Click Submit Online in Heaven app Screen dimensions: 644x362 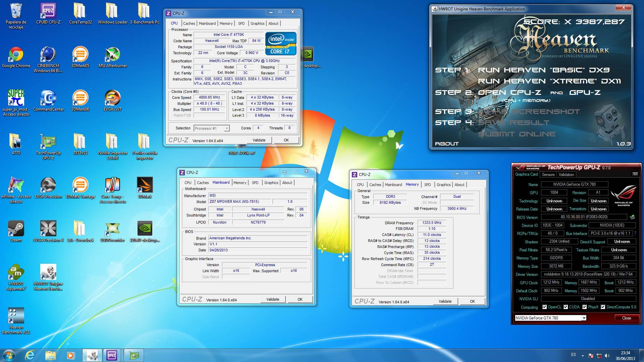click(x=517, y=134)
